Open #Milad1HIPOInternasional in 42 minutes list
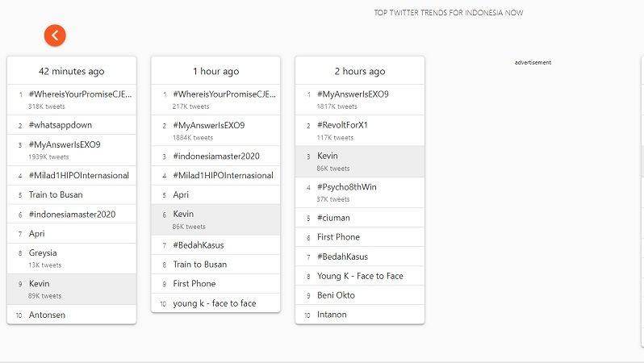Viewport: 644px width, 363px height. pos(72,175)
